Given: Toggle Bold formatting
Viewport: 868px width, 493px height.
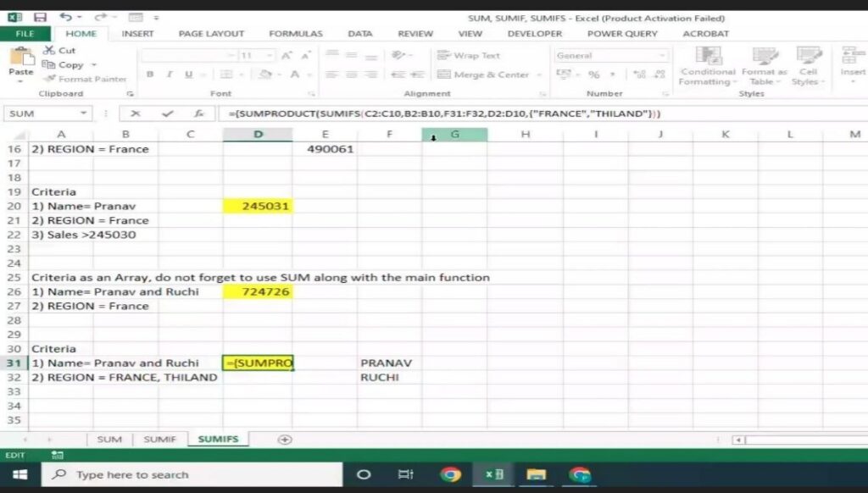Looking at the screenshot, I should tap(150, 75).
